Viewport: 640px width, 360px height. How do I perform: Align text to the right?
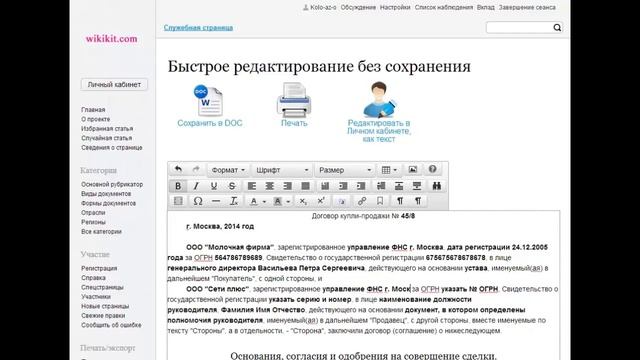coord(288,186)
